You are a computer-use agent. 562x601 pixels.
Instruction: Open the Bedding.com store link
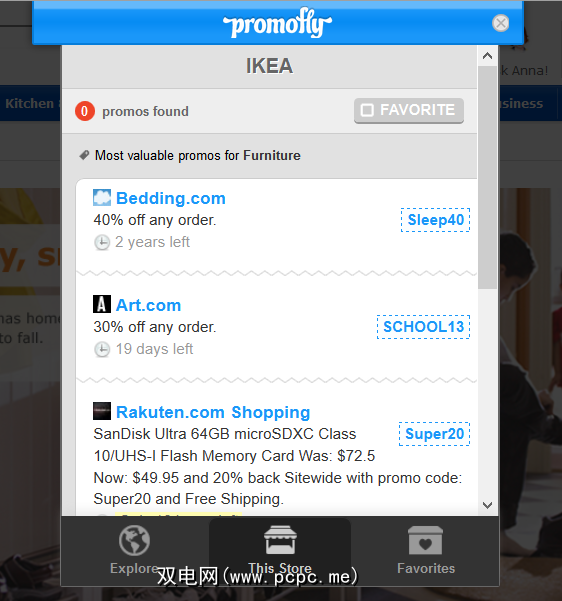click(171, 198)
